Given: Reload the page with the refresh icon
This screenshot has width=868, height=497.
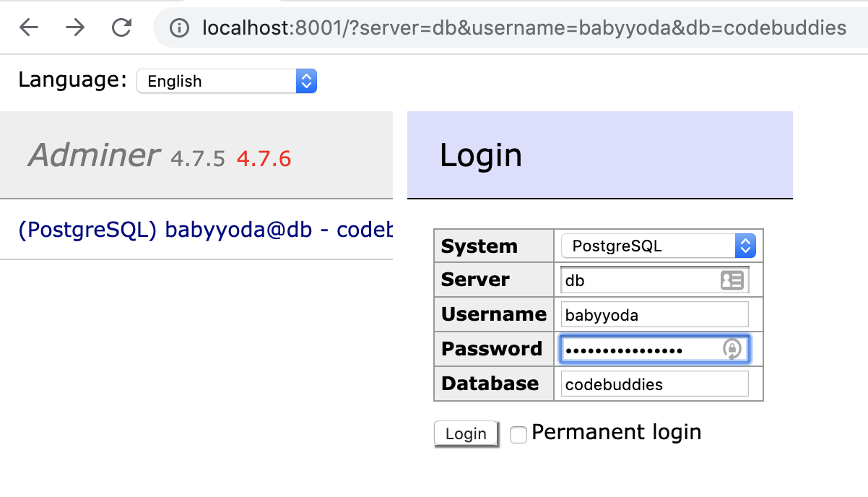Looking at the screenshot, I should (121, 28).
